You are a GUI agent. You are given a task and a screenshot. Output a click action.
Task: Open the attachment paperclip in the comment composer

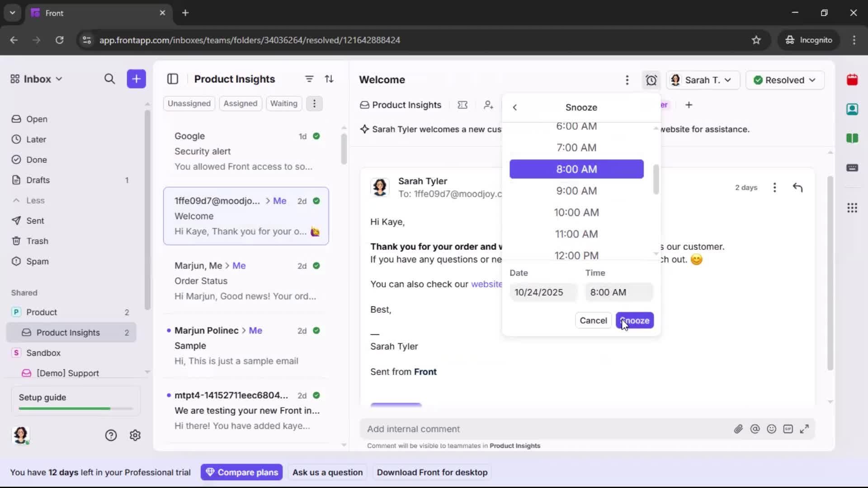click(739, 429)
